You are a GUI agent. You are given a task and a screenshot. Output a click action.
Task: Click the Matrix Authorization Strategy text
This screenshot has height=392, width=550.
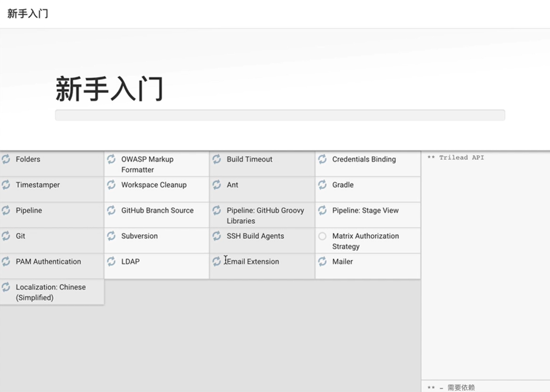click(x=365, y=241)
